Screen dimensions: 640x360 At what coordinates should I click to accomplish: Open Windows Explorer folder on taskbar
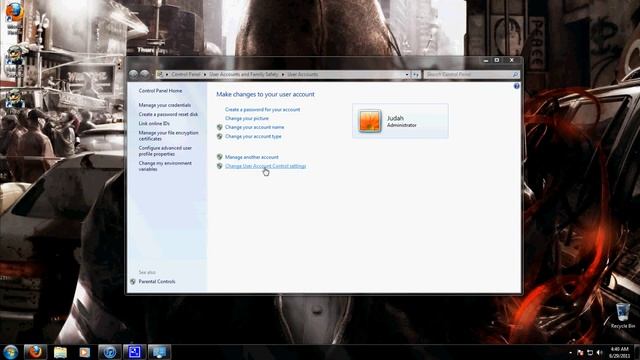pyautogui.click(x=60, y=352)
